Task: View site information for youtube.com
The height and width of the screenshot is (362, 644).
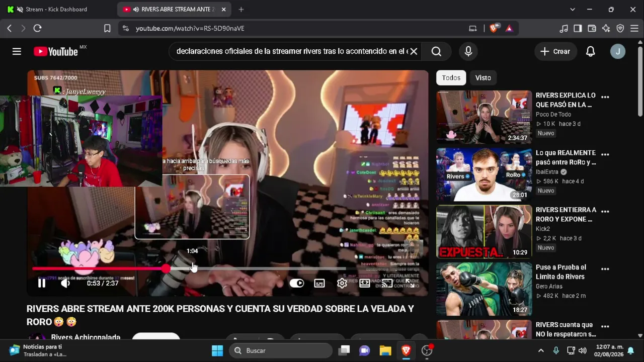Action: 125,28
